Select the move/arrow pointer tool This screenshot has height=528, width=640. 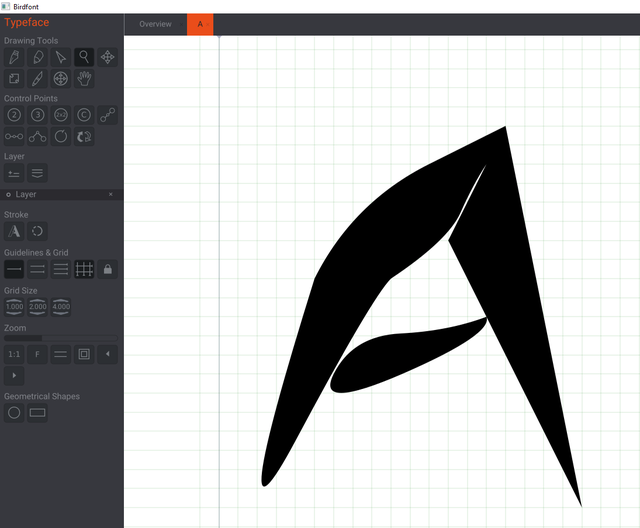point(61,57)
